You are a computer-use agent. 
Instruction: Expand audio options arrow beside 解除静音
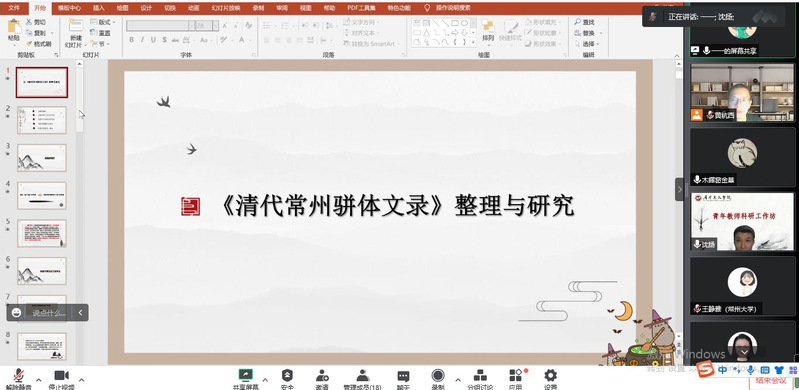tap(39, 380)
